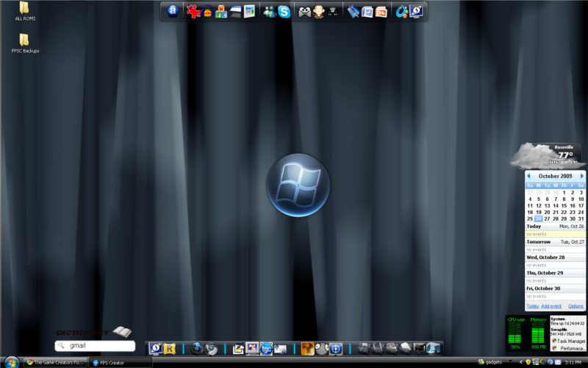The image size is (588, 368).
Task: Launch the blue crosshair FPS Creator icon
Action: coord(336,349)
